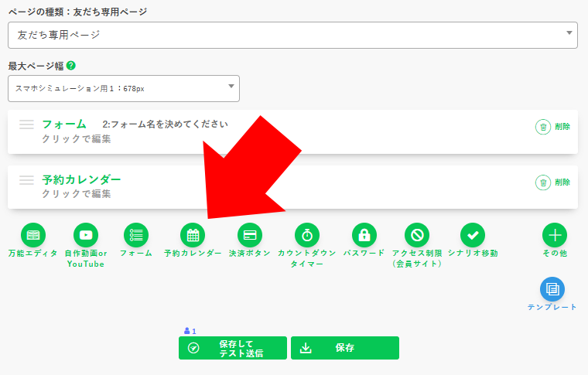This screenshot has height=375, width=588.
Task: Open the テンプレート icon
Action: pyautogui.click(x=552, y=289)
